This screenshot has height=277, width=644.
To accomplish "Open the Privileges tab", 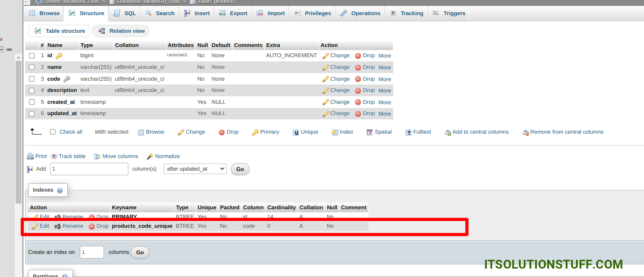I will coord(313,13).
